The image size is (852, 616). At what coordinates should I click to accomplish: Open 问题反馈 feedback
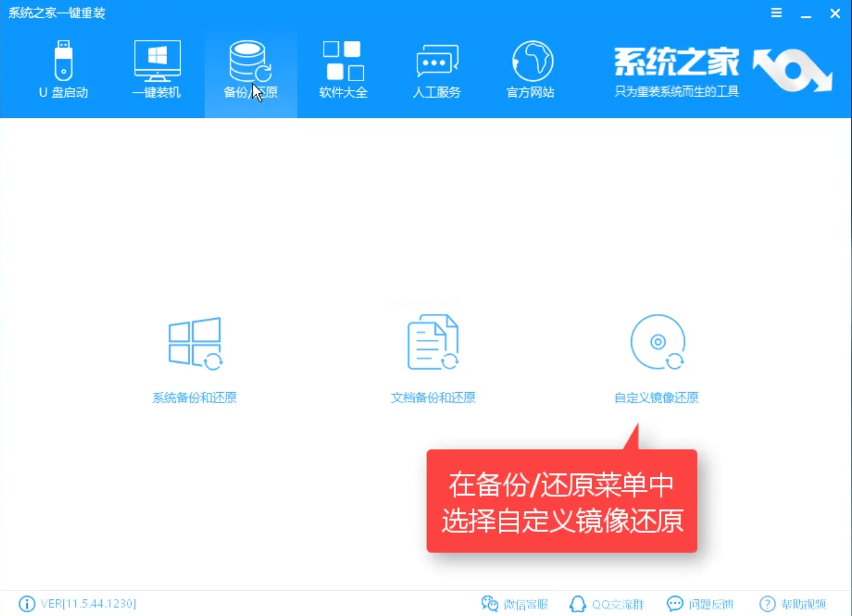coord(701,604)
